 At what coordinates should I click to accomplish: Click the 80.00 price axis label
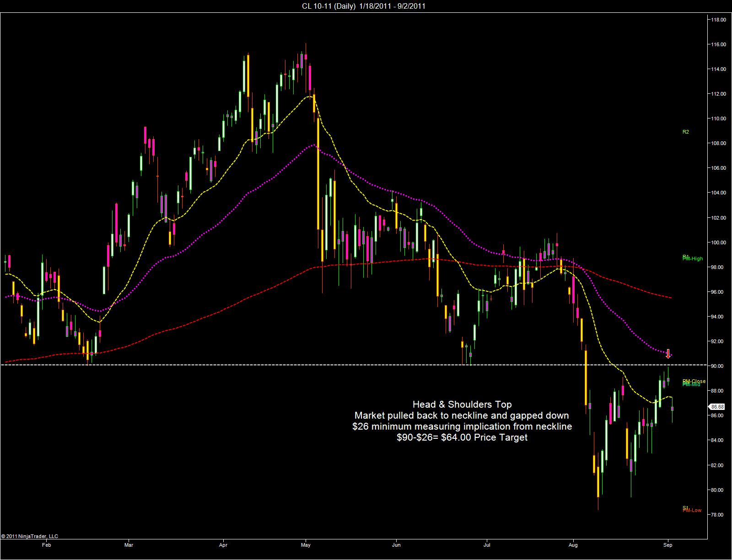[718, 490]
